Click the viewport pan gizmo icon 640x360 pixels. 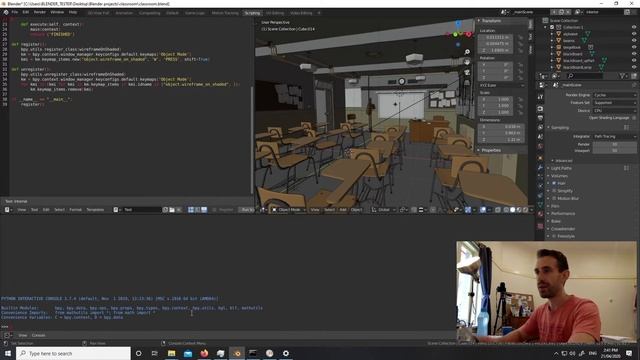click(467, 62)
